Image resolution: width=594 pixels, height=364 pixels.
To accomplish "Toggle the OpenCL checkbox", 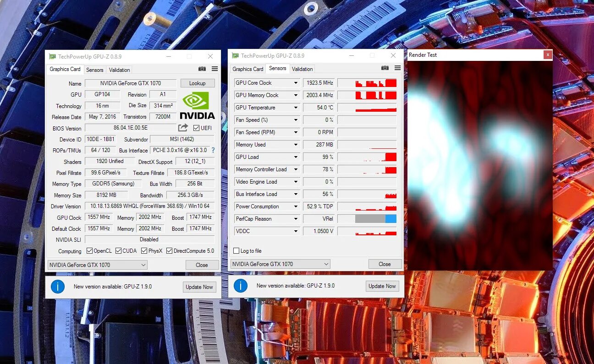I will tap(90, 251).
